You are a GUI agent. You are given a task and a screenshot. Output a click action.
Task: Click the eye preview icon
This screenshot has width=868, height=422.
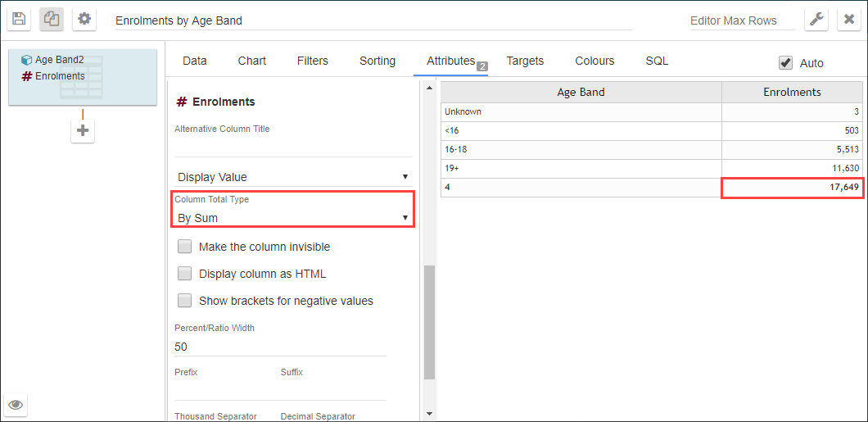(16, 405)
